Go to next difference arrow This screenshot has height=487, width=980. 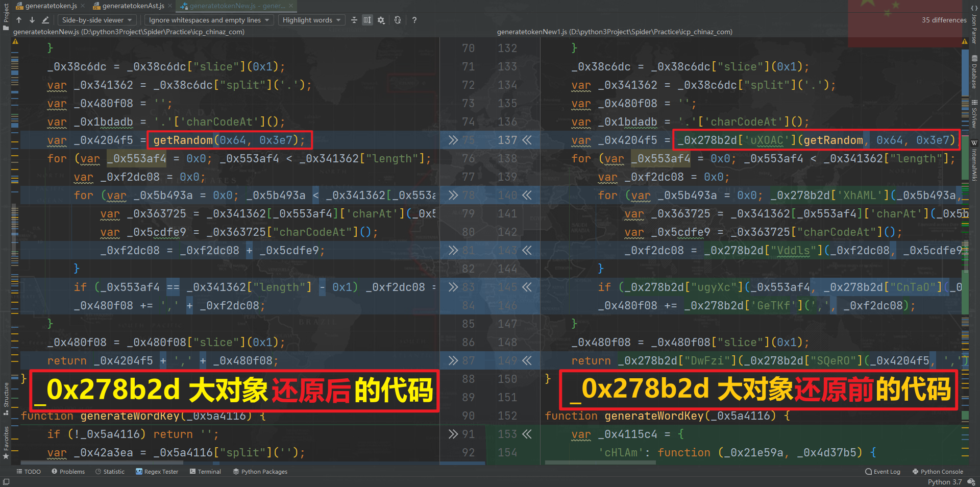coord(32,20)
